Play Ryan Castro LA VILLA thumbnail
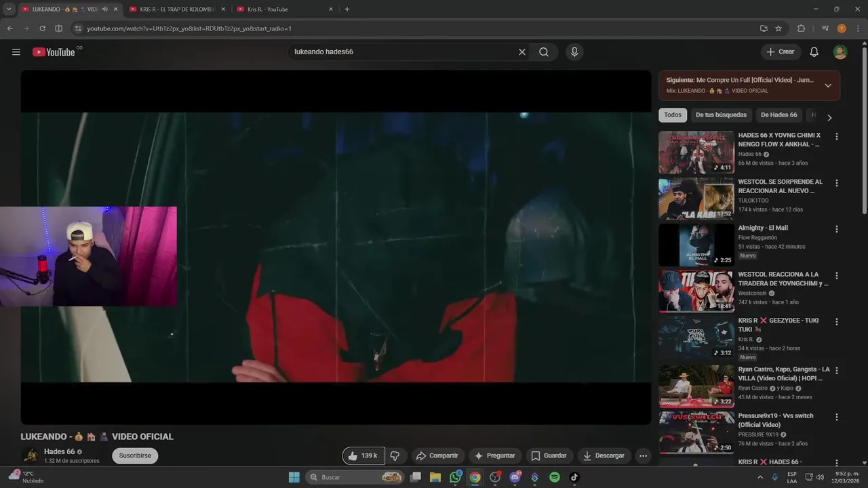Image resolution: width=868 pixels, height=488 pixels. click(x=696, y=387)
